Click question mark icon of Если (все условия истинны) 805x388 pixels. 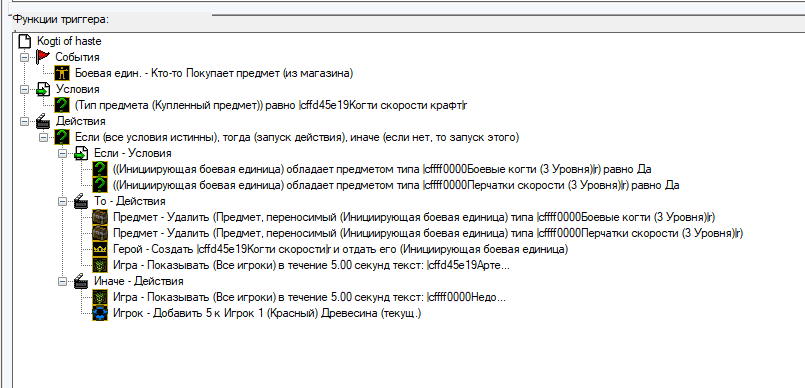62,137
